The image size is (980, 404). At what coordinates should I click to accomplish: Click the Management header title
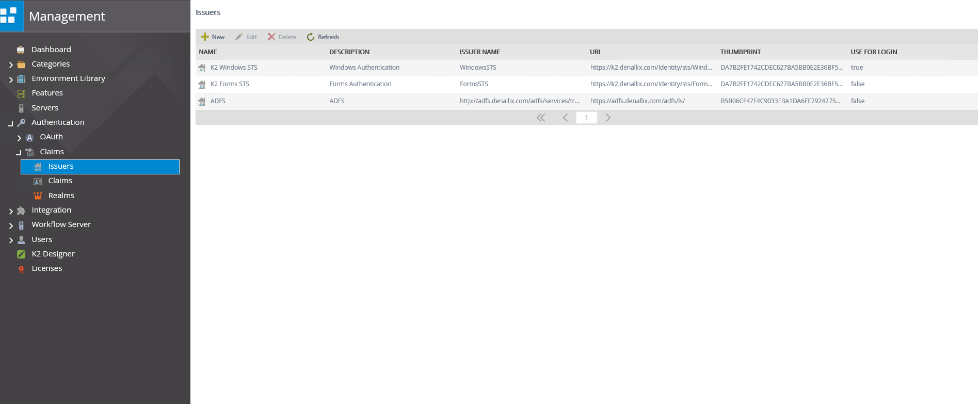pos(67,17)
